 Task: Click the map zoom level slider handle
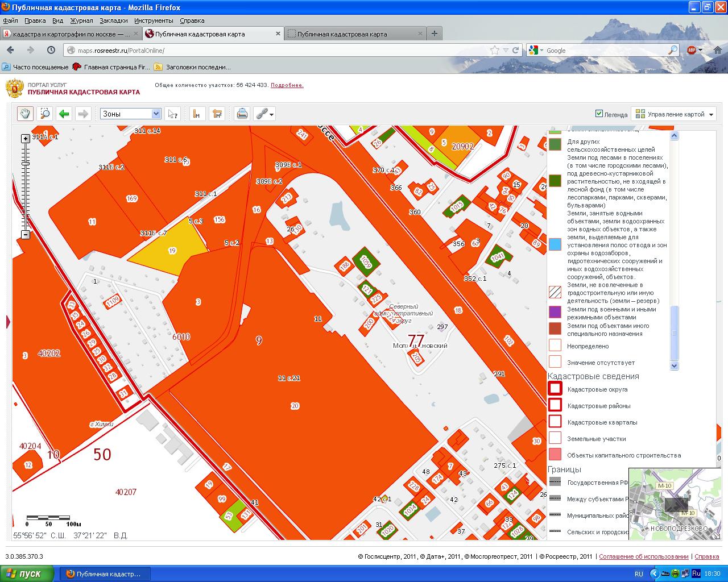(25, 164)
